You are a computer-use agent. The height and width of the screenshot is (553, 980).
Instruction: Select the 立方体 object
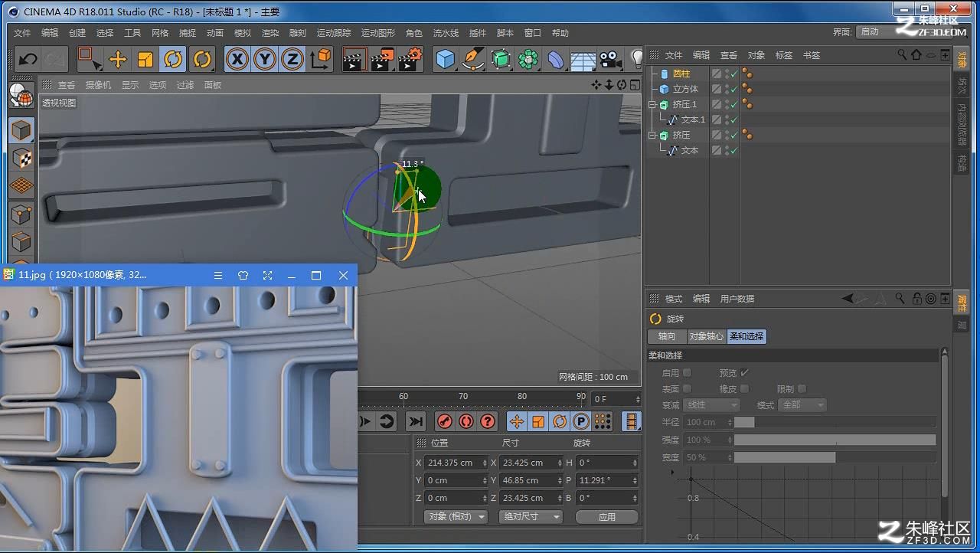(x=685, y=89)
